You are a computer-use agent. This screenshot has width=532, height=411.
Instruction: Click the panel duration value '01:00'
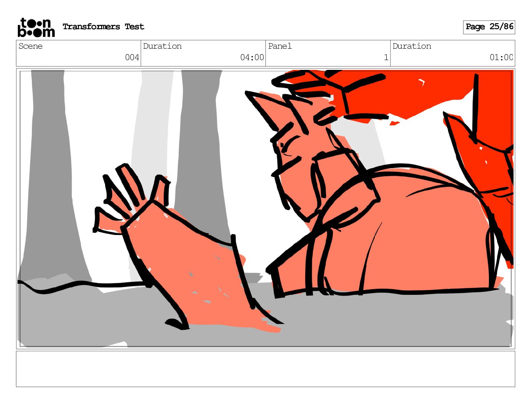501,57
